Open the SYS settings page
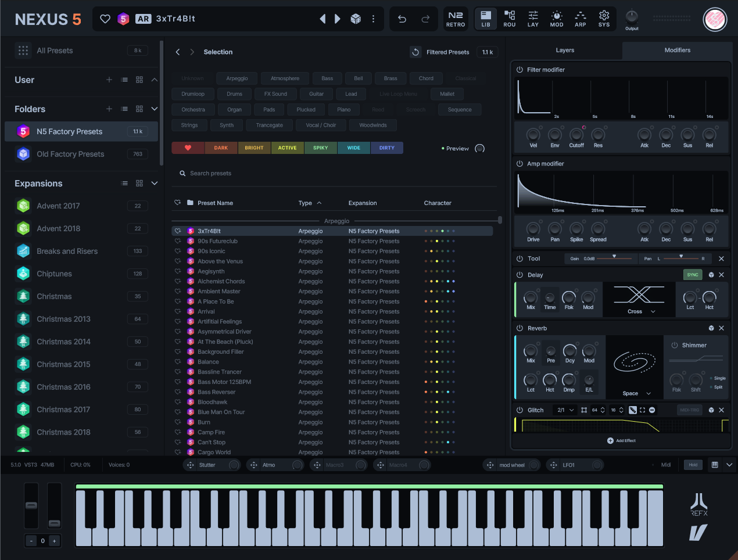The width and height of the screenshot is (738, 560). pos(604,19)
